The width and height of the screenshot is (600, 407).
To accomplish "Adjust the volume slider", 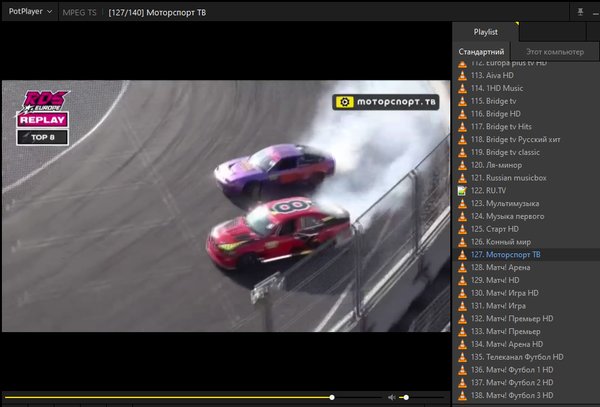I will [420, 397].
